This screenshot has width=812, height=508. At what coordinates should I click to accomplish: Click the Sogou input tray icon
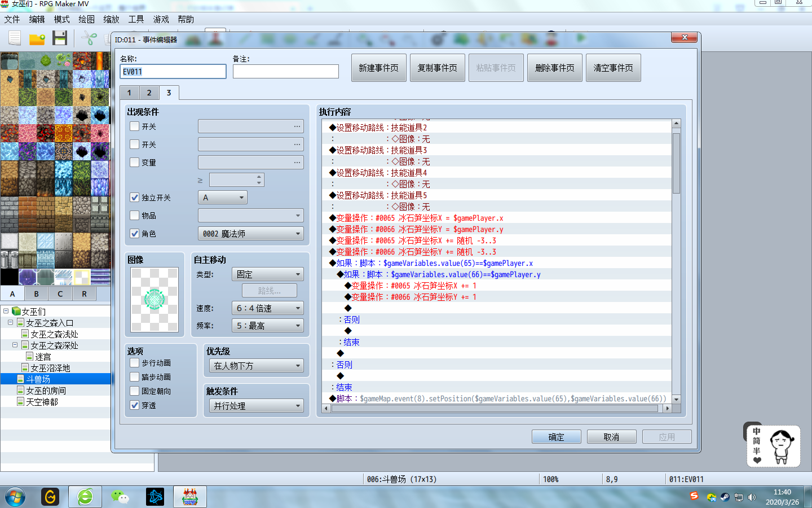pyautogui.click(x=694, y=496)
